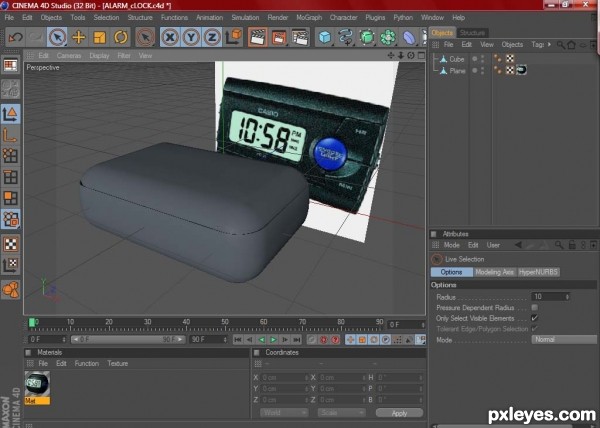The image size is (600, 428).
Task: Open Materials panel Texture menu
Action: click(x=117, y=363)
